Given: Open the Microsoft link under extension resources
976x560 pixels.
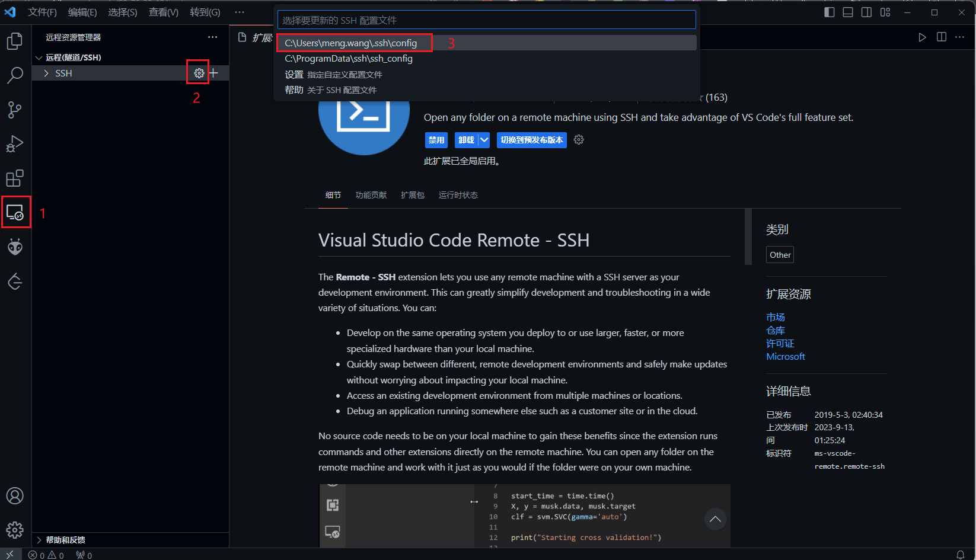Looking at the screenshot, I should 785,356.
